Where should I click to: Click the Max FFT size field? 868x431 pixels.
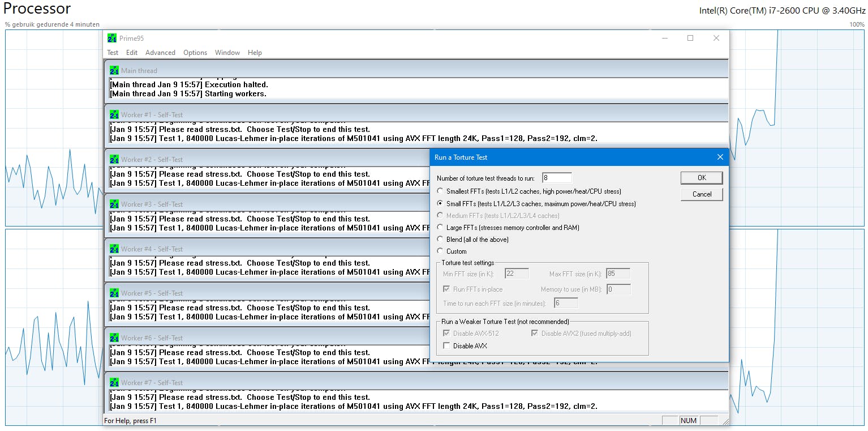[x=618, y=274]
